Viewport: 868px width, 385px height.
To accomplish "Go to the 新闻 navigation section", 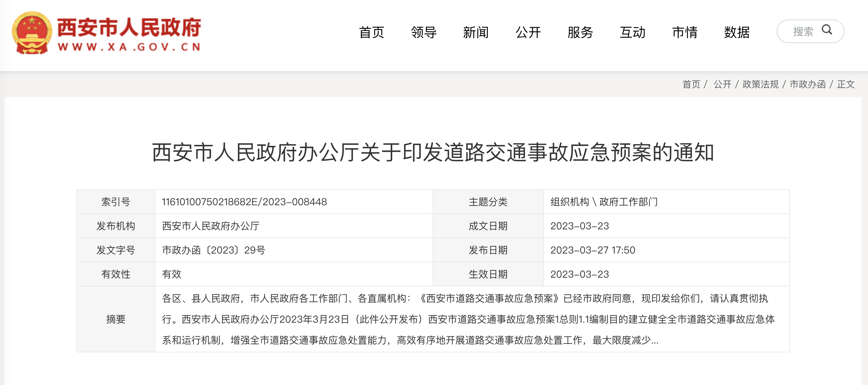I will [x=476, y=32].
